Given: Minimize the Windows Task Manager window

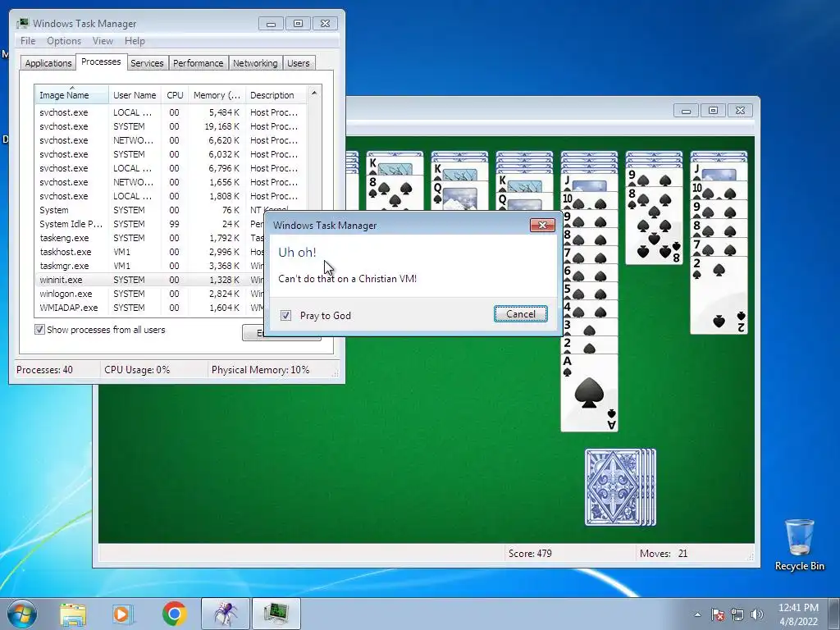Looking at the screenshot, I should tap(271, 24).
